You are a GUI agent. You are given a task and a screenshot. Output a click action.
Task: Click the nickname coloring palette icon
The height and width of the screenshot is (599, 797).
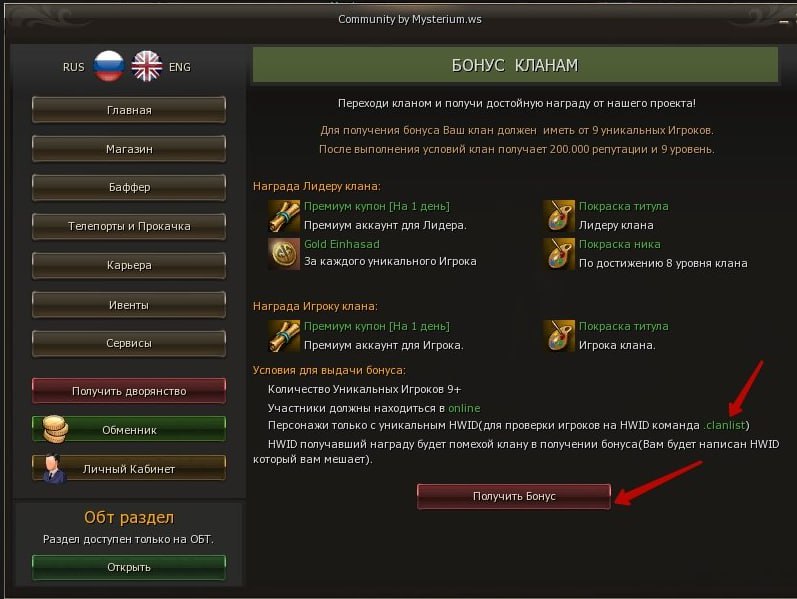point(559,254)
